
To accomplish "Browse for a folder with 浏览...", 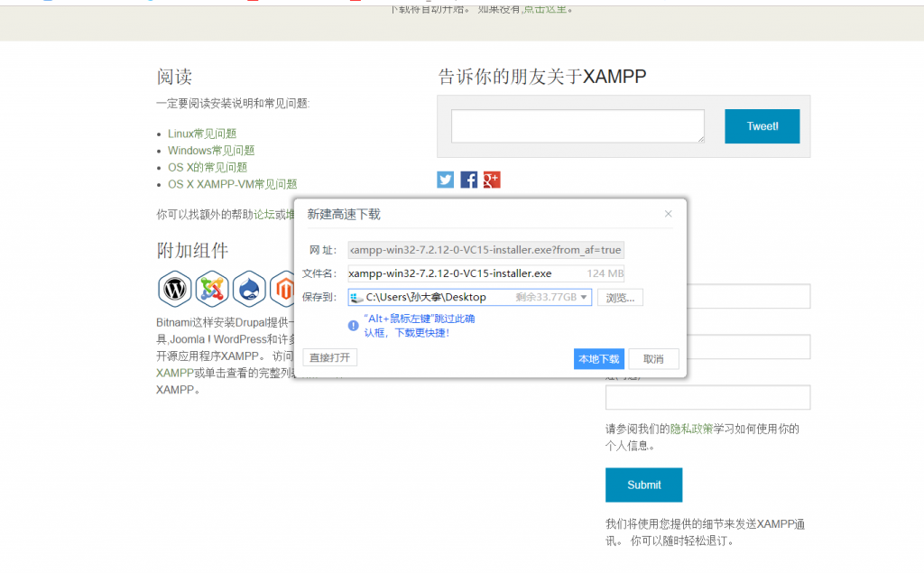I will tap(620, 298).
